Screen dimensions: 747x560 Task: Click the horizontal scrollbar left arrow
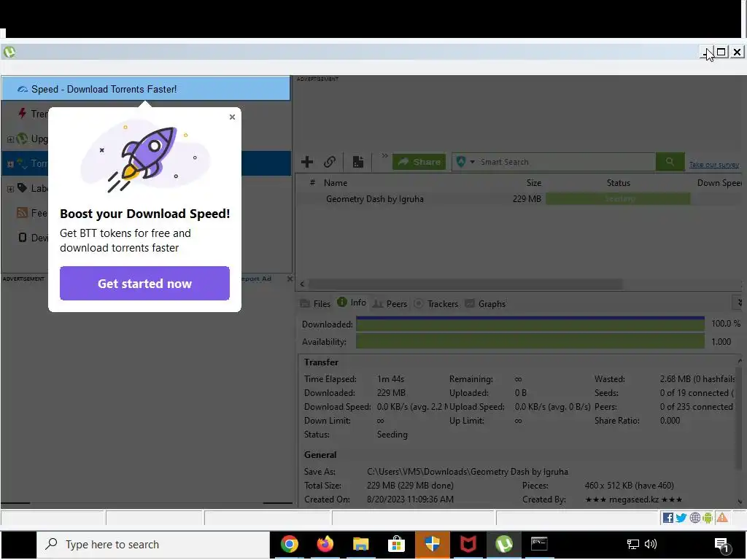click(302, 284)
